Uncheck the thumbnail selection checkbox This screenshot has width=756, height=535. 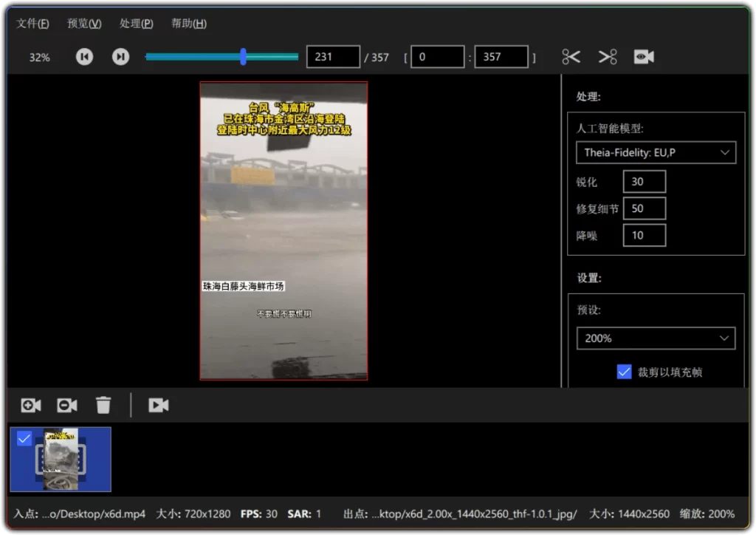(24, 438)
